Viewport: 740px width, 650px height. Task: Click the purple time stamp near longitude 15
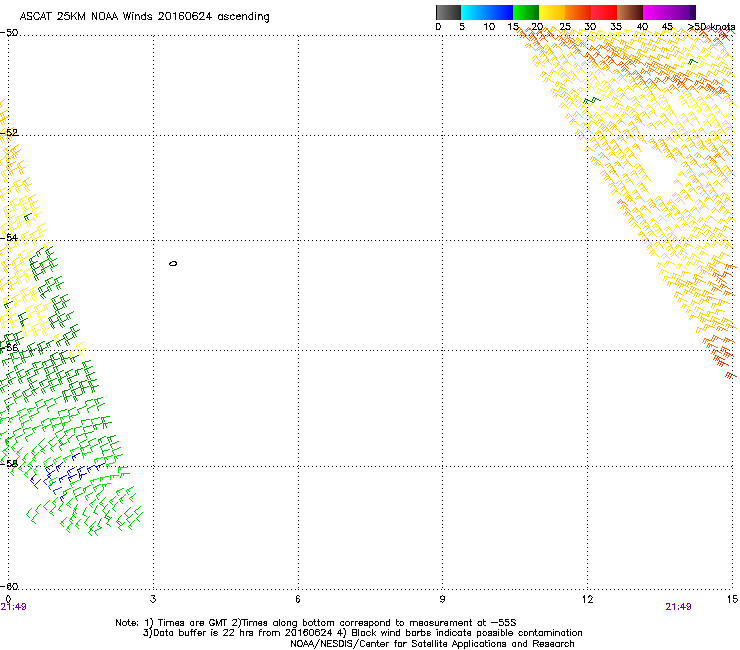click(678, 607)
